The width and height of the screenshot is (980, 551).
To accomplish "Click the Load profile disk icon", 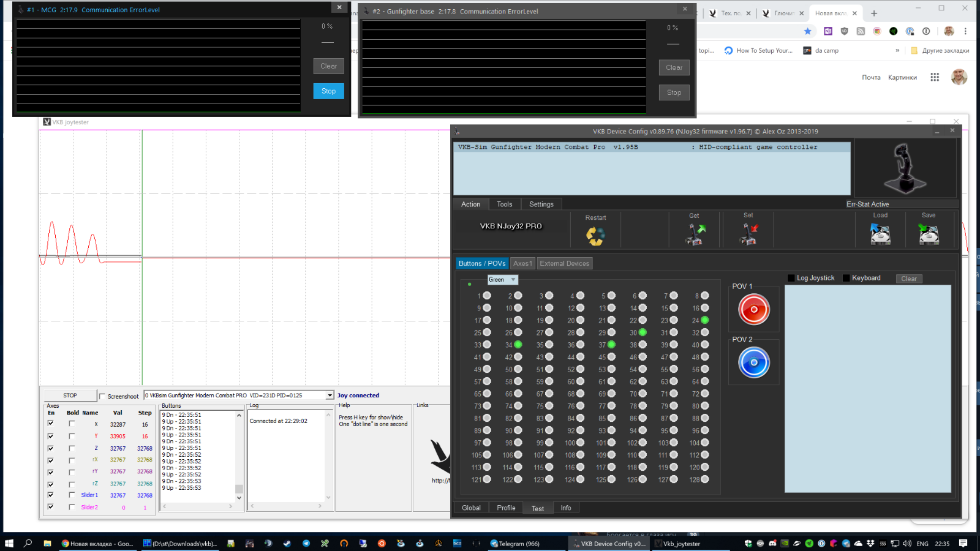I will coord(880,234).
